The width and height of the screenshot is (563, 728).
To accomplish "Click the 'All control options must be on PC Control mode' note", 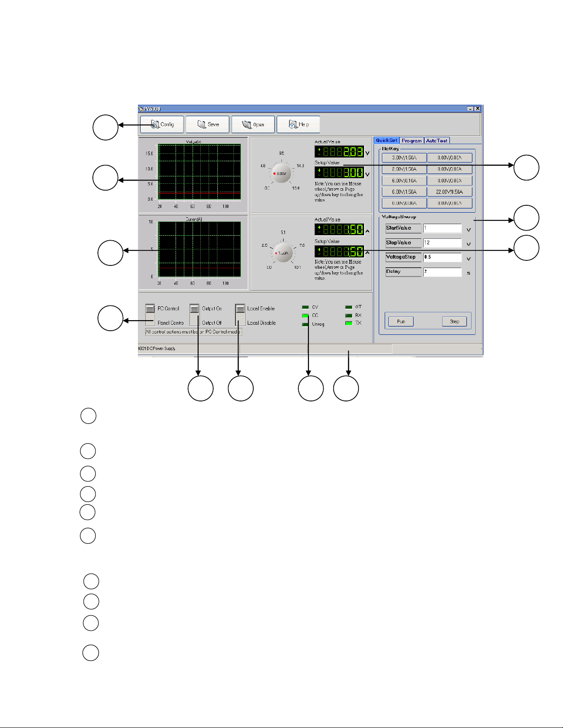I will [x=193, y=332].
